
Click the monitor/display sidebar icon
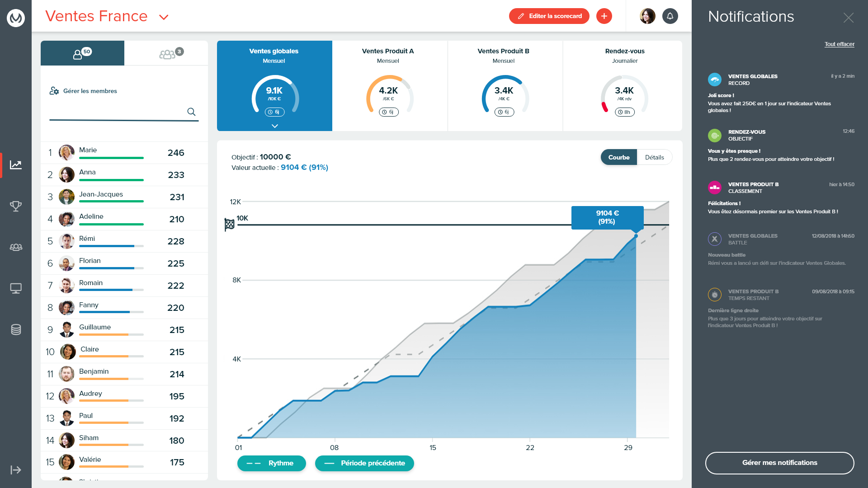click(16, 288)
